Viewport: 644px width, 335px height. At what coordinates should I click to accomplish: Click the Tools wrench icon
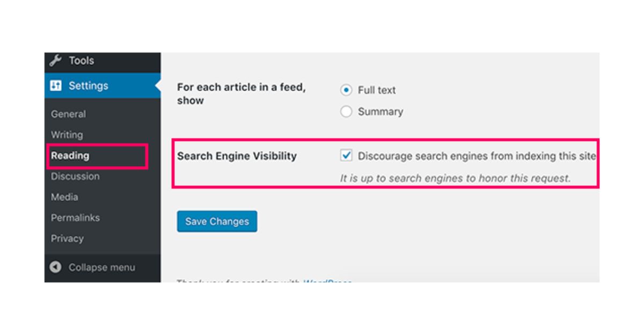coord(56,61)
